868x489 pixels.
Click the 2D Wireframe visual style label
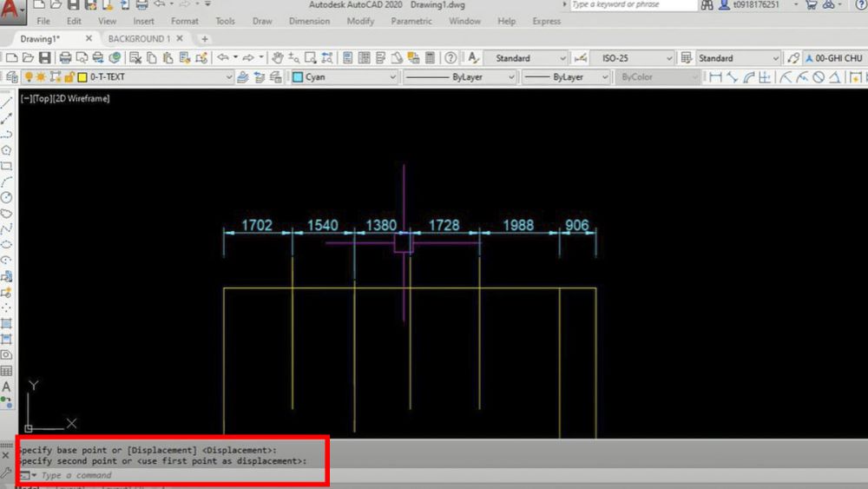82,98
